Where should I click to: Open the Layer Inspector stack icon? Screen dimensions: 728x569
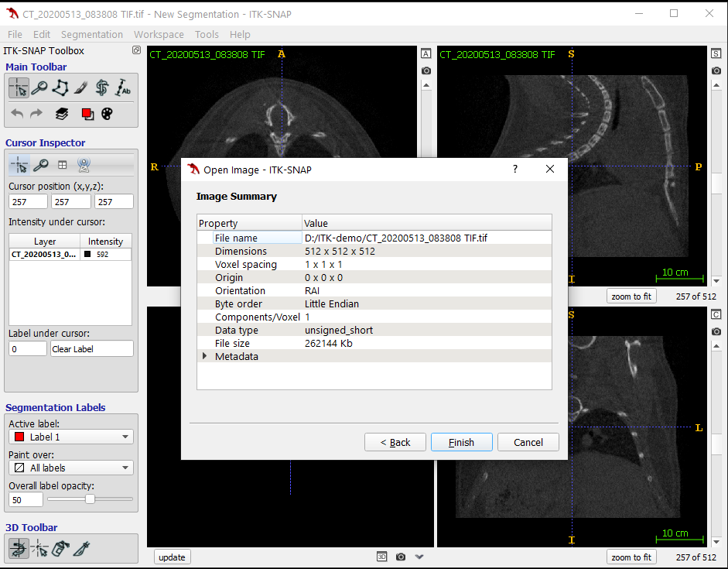(62, 114)
